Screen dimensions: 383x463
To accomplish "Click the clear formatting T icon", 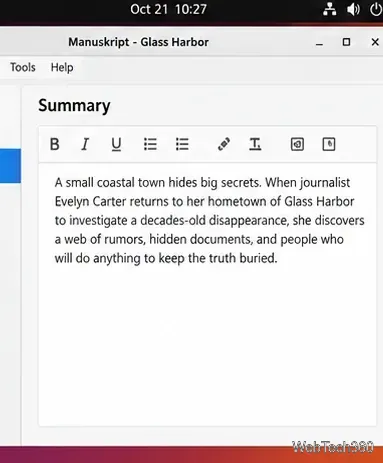I will [255, 144].
